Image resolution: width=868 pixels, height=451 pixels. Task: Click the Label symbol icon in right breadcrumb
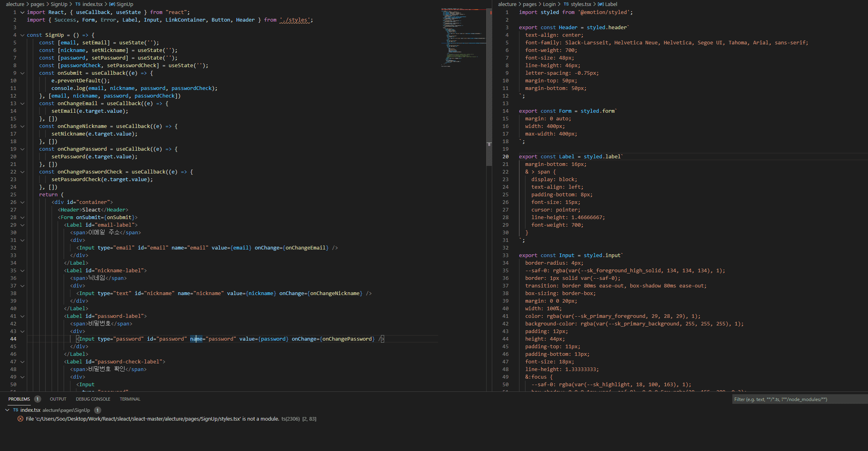tap(601, 4)
